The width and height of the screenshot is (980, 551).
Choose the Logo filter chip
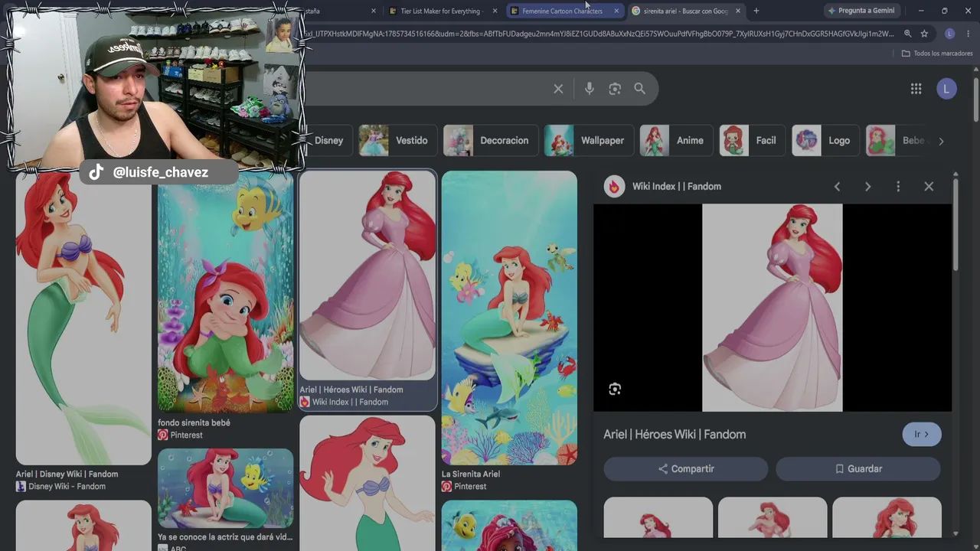click(825, 141)
